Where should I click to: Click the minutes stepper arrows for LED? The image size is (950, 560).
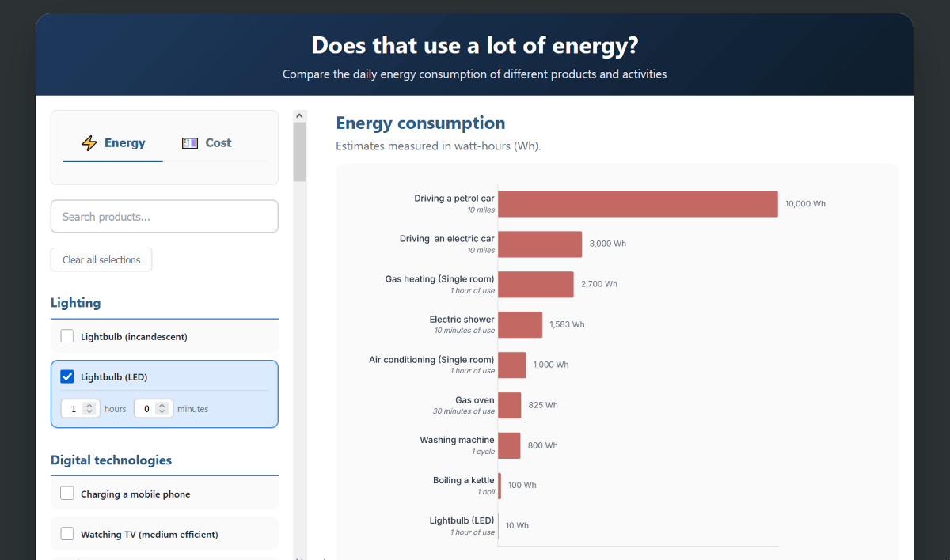162,409
